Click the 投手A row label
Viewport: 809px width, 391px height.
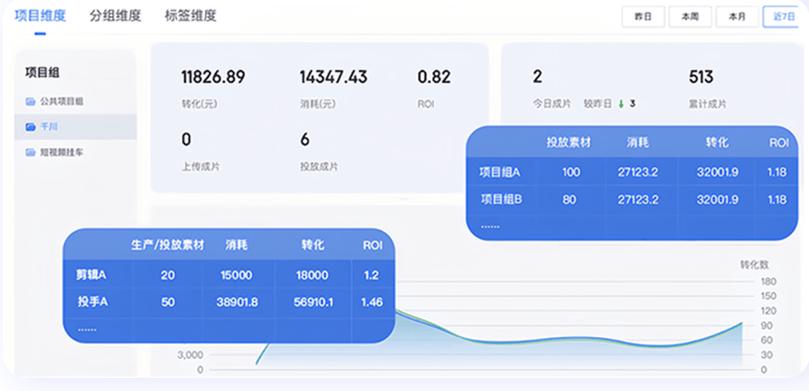coord(93,302)
